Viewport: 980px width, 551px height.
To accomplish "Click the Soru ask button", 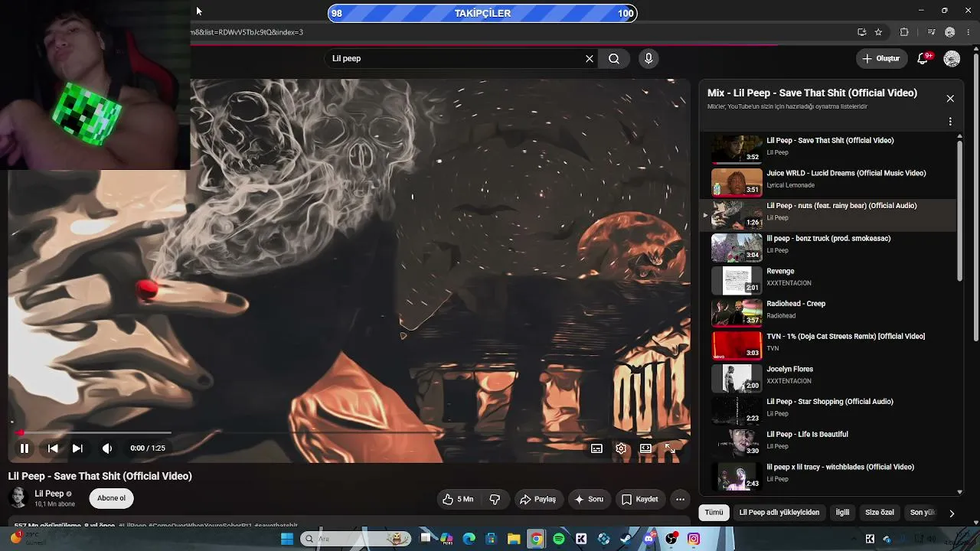I will point(589,500).
